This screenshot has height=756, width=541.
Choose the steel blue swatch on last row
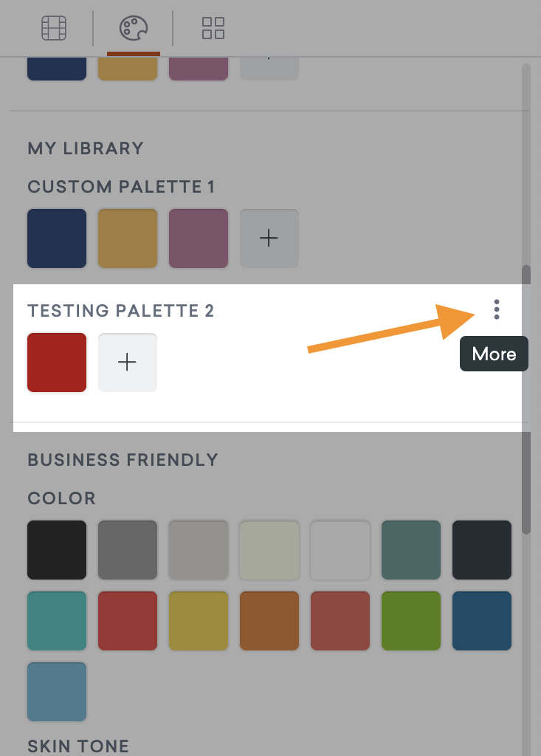point(57,691)
